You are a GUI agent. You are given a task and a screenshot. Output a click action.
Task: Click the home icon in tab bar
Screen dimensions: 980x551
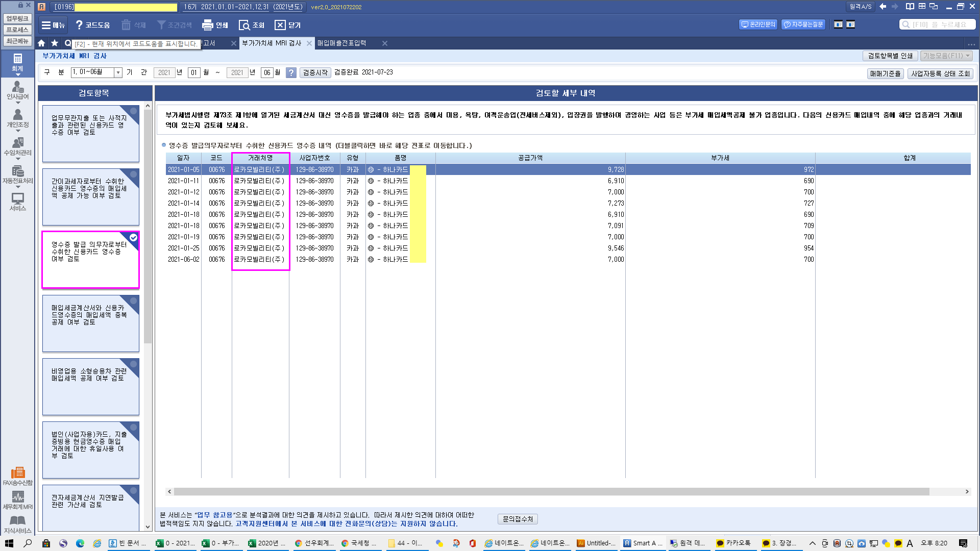click(41, 43)
